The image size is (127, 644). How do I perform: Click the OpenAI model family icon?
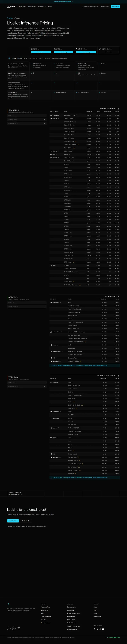pyautogui.click(x=51, y=158)
